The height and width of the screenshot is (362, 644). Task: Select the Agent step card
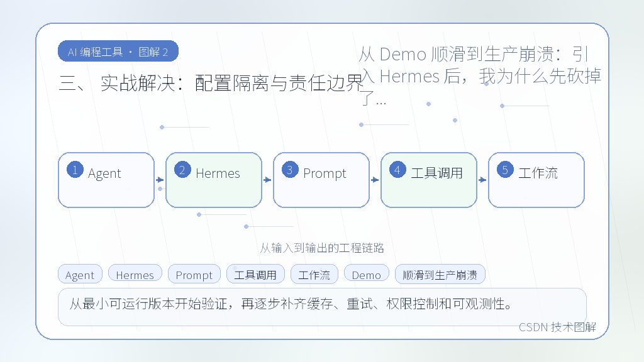(x=106, y=180)
